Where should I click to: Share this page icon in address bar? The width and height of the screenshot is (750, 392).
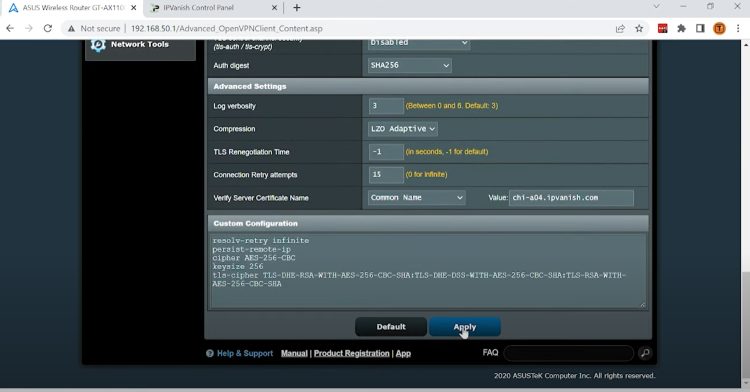point(620,29)
